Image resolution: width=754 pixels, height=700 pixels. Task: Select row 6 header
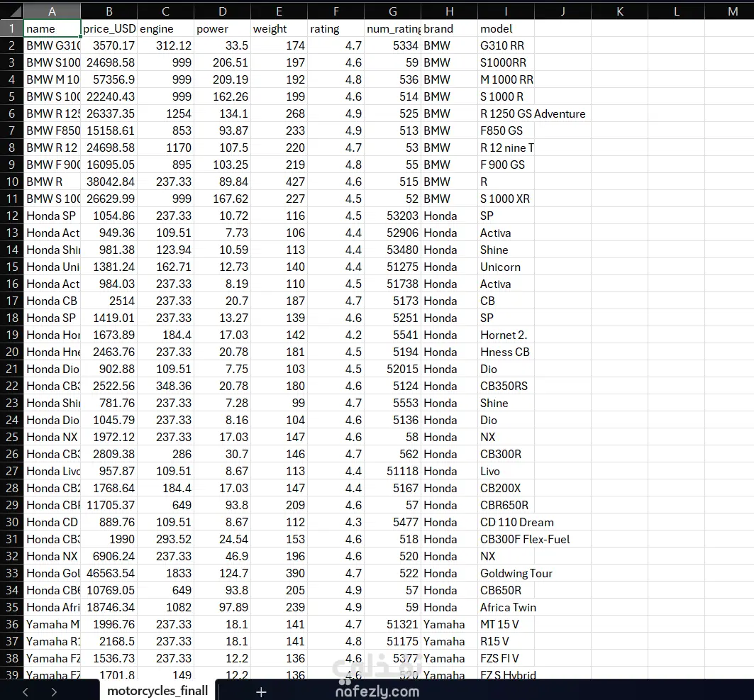(11, 113)
